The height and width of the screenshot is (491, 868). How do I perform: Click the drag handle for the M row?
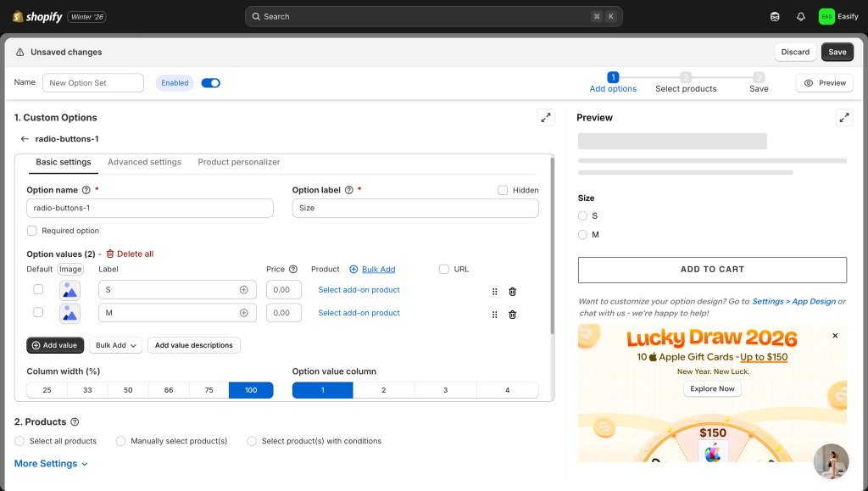[494, 315]
